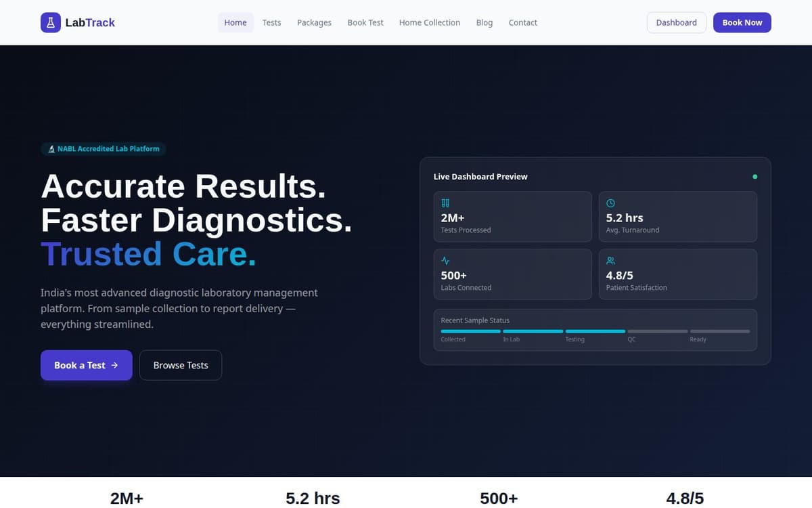Screen dimensions: 812x508
Task: Go to the Packages page
Action: coord(314,22)
